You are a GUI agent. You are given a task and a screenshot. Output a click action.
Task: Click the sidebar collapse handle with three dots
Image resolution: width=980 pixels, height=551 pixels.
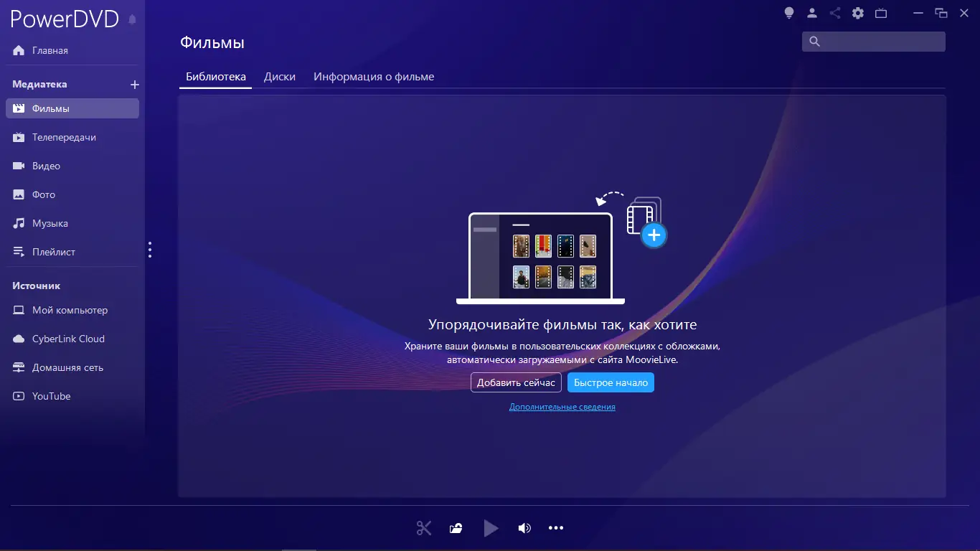click(150, 250)
